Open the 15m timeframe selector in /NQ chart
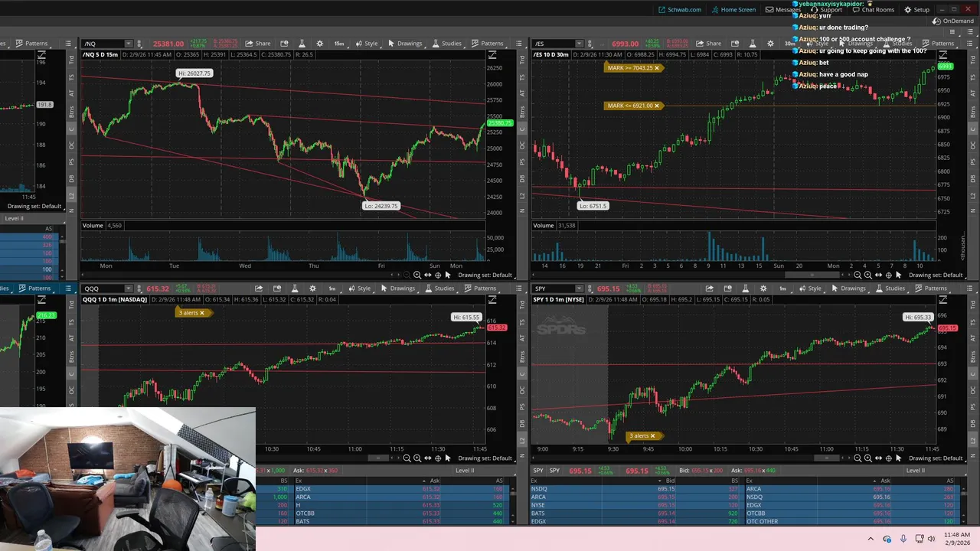 click(339, 44)
